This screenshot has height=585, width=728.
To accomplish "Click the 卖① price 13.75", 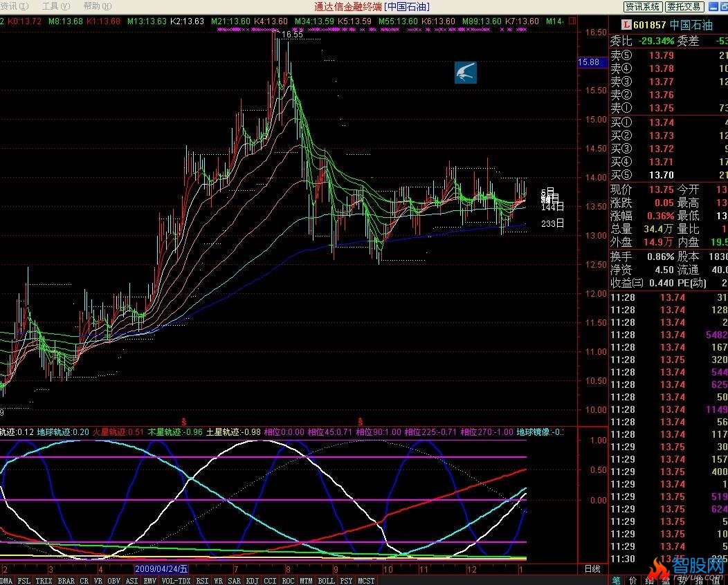I will (x=661, y=108).
